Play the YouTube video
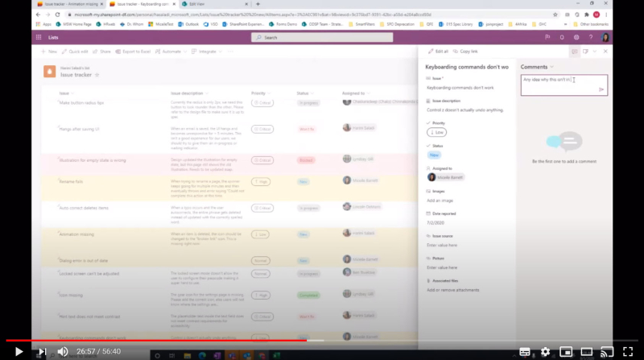Image resolution: width=644 pixels, height=360 pixels. tap(19, 351)
